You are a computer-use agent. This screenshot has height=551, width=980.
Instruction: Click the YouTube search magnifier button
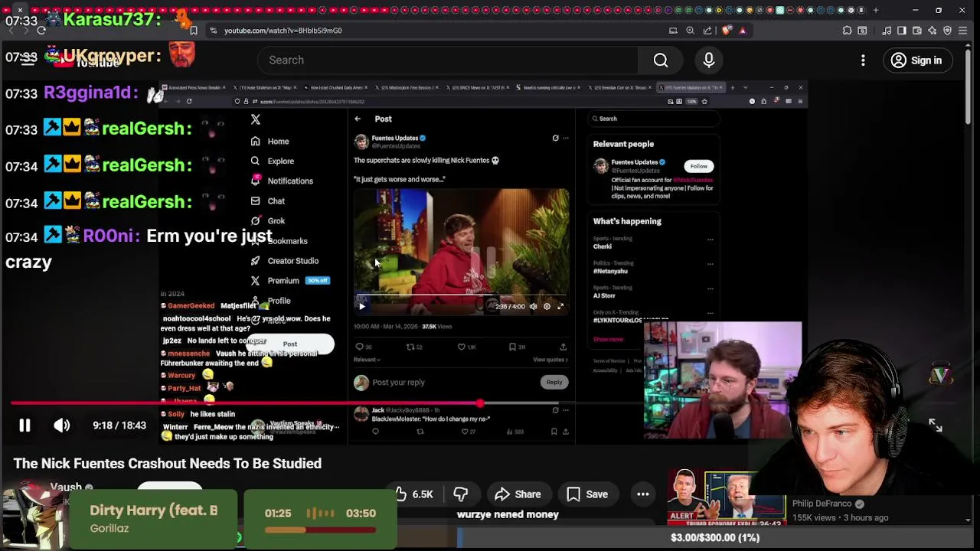click(661, 60)
